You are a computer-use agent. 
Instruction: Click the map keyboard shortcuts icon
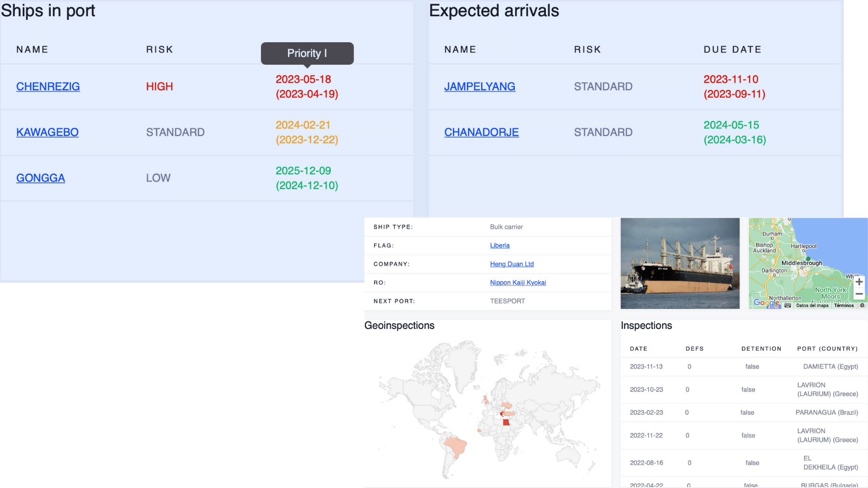point(788,306)
